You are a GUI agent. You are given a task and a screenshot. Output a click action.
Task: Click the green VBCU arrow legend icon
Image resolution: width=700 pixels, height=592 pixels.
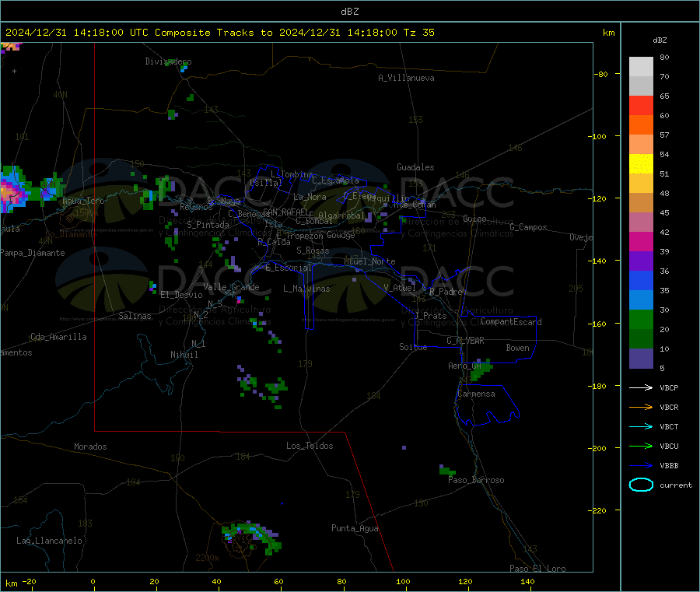(x=641, y=446)
